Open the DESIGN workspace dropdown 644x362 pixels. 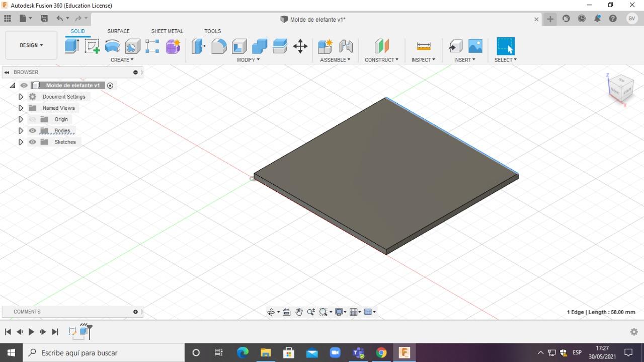(31, 45)
